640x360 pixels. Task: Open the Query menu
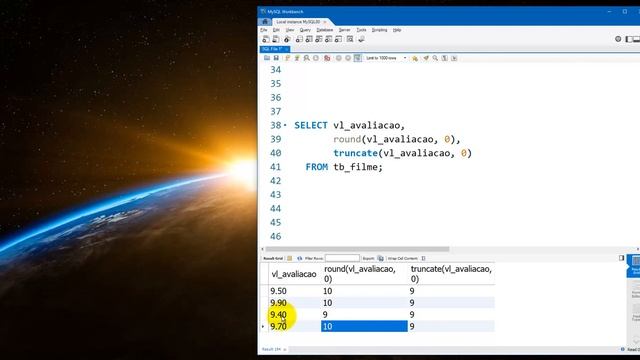[x=305, y=30]
